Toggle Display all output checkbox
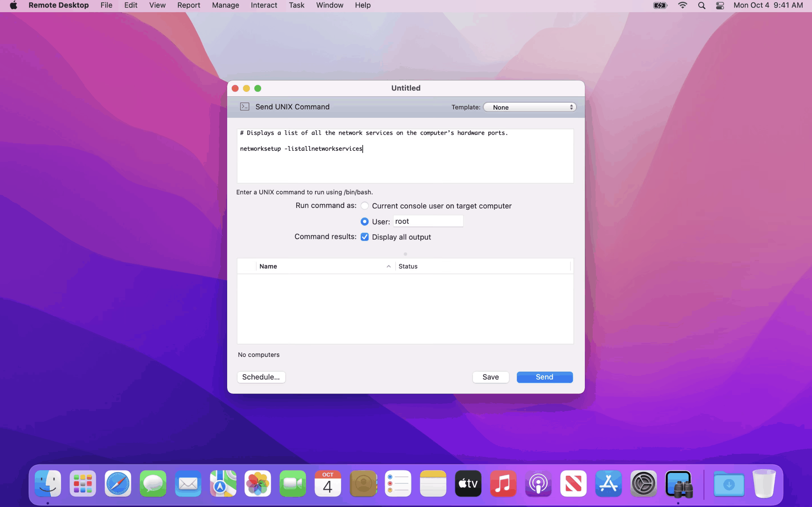The height and width of the screenshot is (507, 812). pyautogui.click(x=365, y=237)
